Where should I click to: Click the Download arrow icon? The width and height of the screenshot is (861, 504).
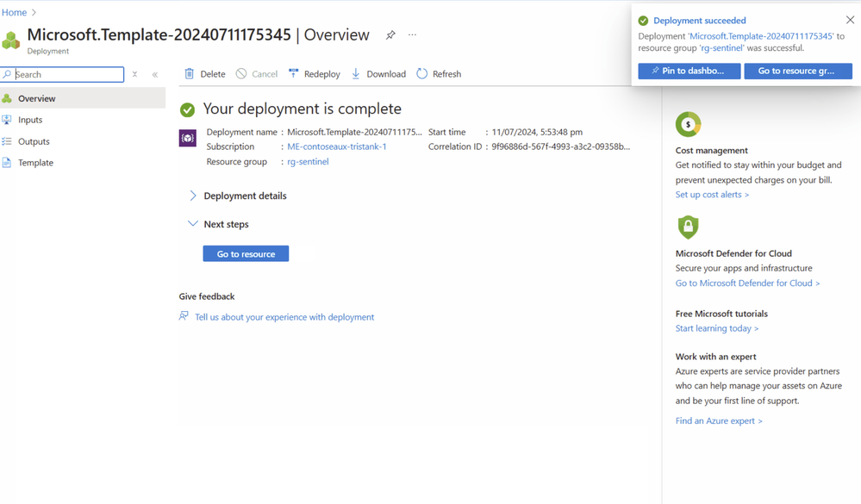click(356, 73)
